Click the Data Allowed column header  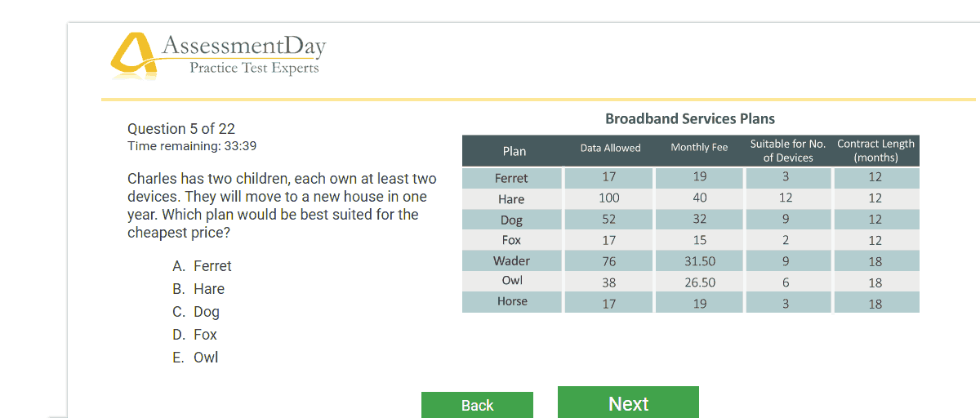[x=610, y=149]
